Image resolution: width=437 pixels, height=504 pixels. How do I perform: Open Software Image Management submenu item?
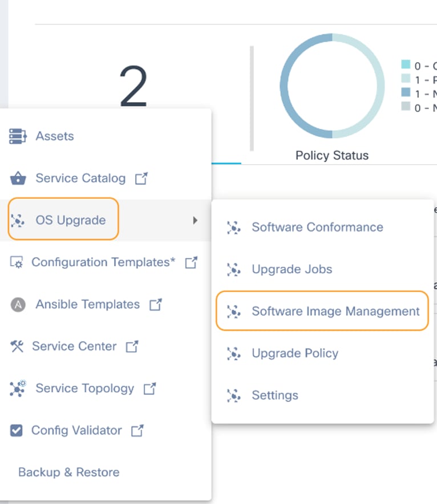(x=335, y=311)
